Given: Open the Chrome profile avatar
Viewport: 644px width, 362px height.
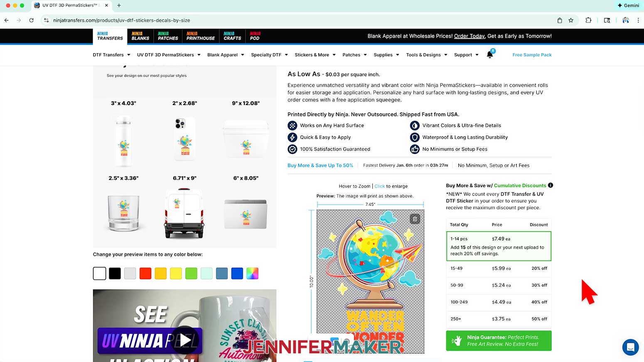Looking at the screenshot, I should 626,20.
